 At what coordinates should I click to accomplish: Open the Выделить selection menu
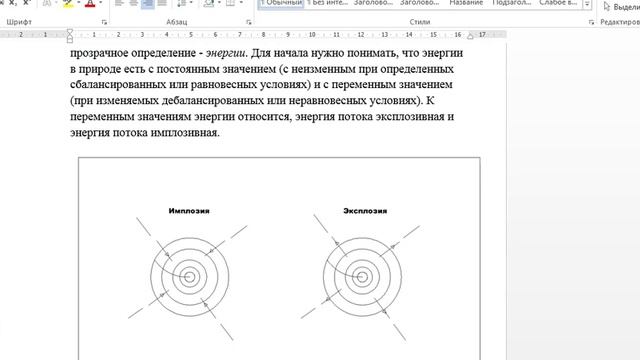click(622, 7)
